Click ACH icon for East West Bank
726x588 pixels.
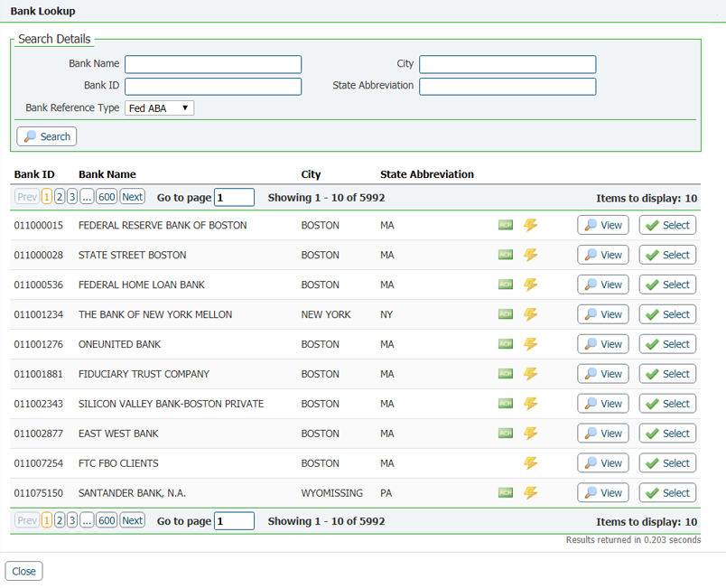506,434
